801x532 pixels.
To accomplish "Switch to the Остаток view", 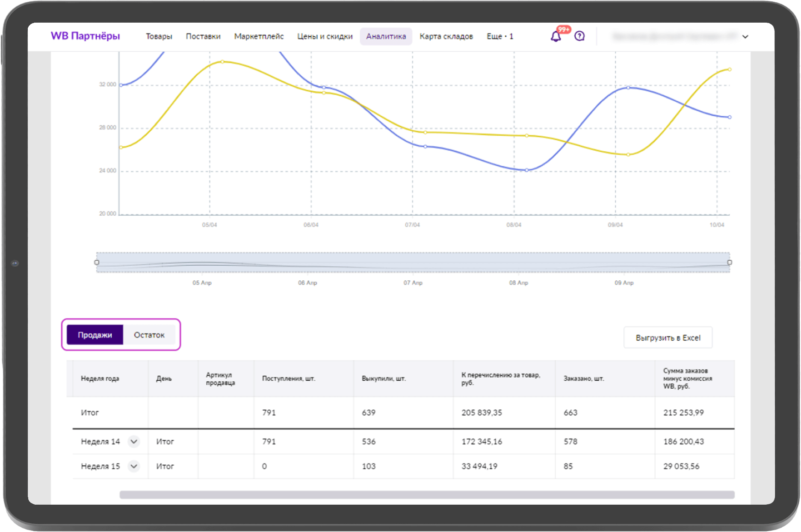I will tap(149, 335).
